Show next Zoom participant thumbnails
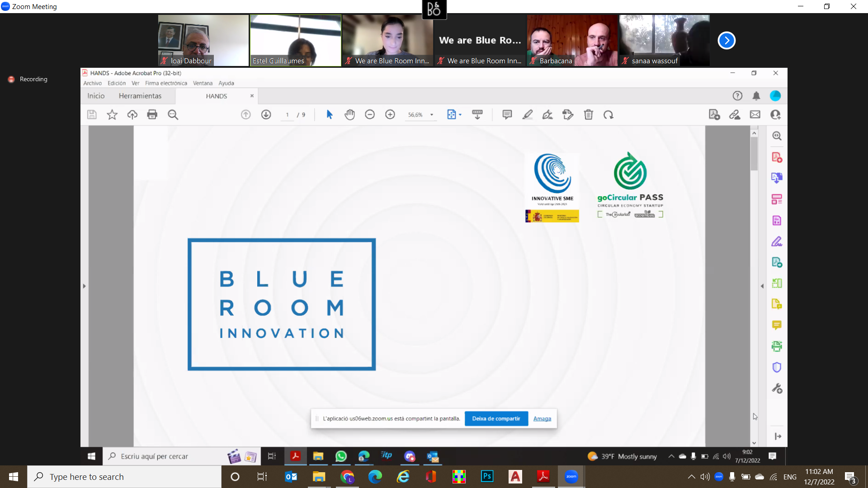 [x=726, y=41]
